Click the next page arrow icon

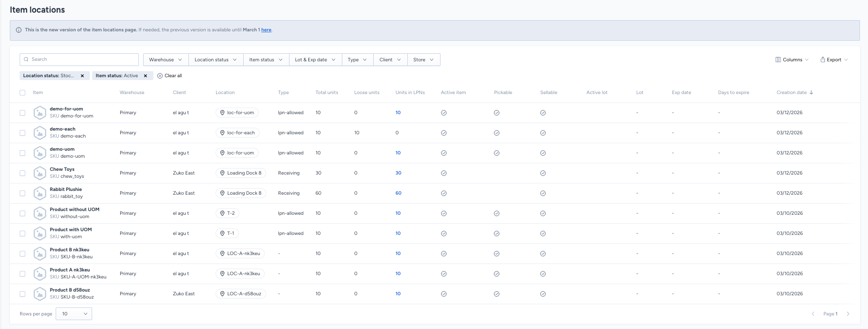(x=848, y=314)
